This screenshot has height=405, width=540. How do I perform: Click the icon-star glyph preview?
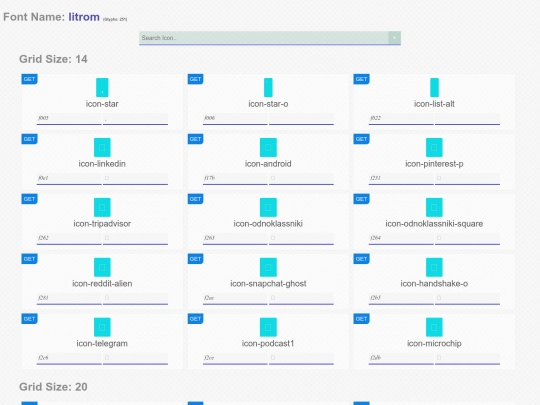click(102, 87)
